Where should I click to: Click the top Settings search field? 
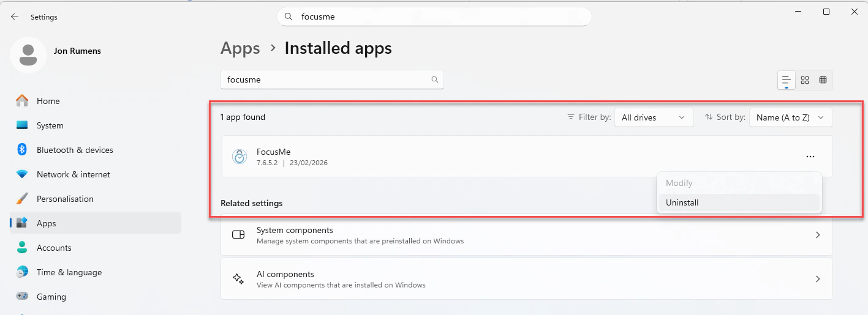click(434, 17)
